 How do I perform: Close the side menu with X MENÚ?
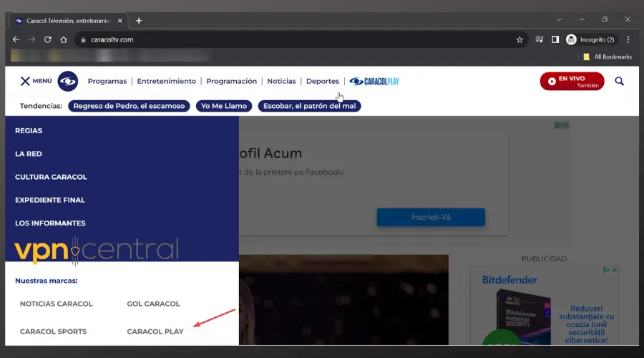tap(36, 81)
